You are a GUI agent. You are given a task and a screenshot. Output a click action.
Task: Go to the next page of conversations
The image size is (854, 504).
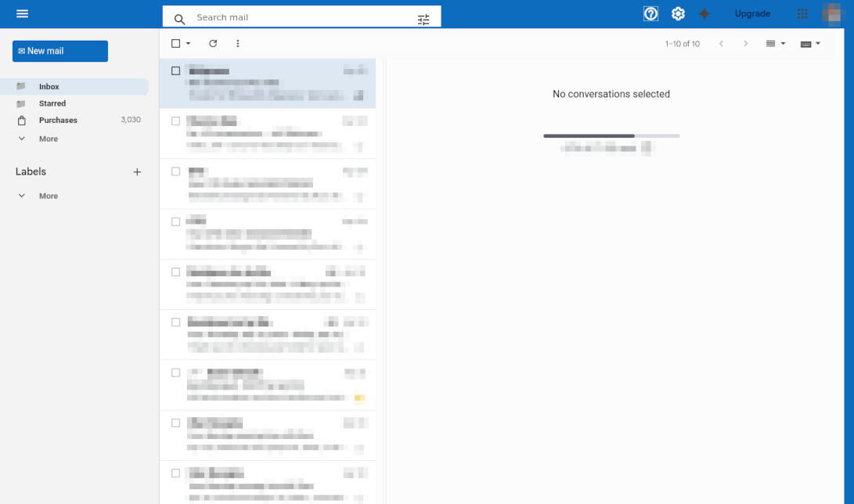(x=745, y=43)
